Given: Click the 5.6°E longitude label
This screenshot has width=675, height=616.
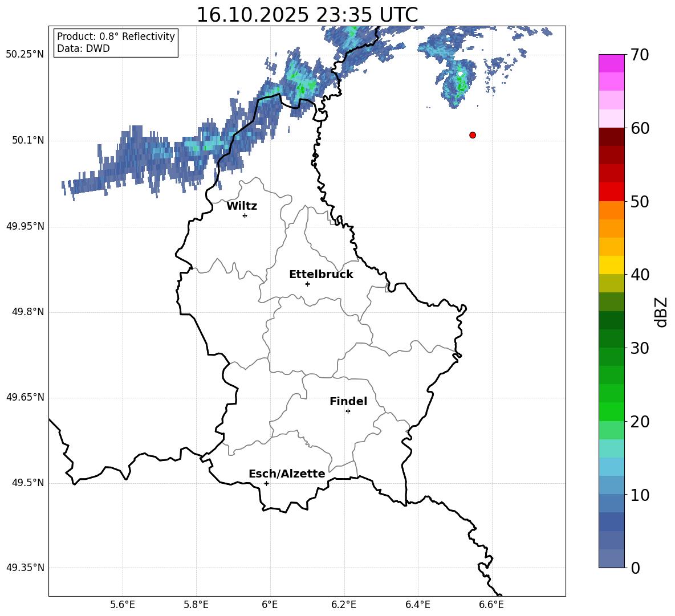Looking at the screenshot, I should click(123, 605).
